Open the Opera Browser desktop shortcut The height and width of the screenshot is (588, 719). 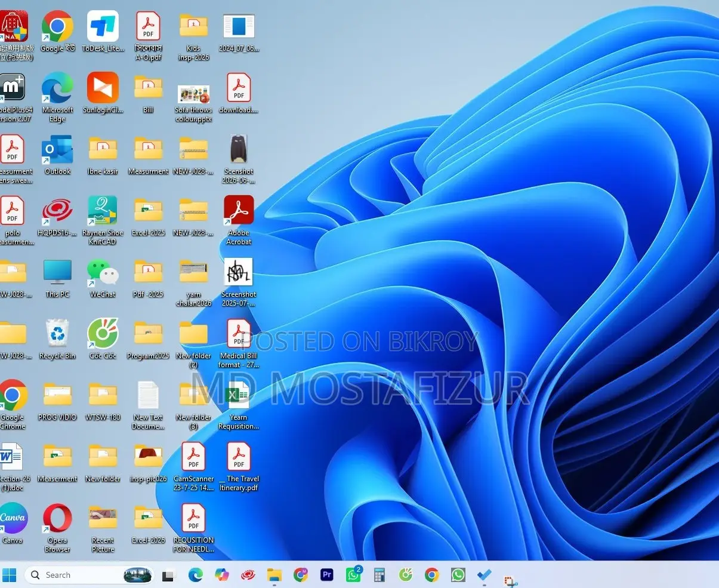point(57,528)
